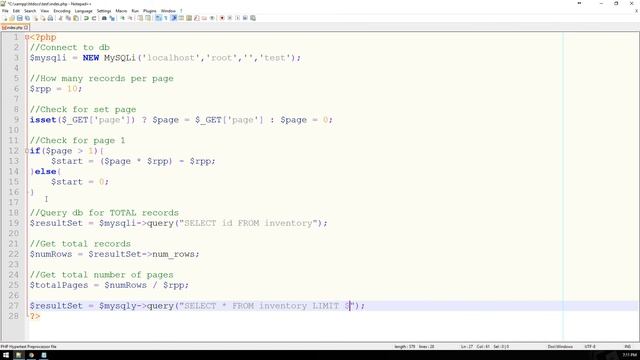Click the PHP Hypertext Preprocessor file status label
This screenshot has height=360, width=640.
[29, 347]
